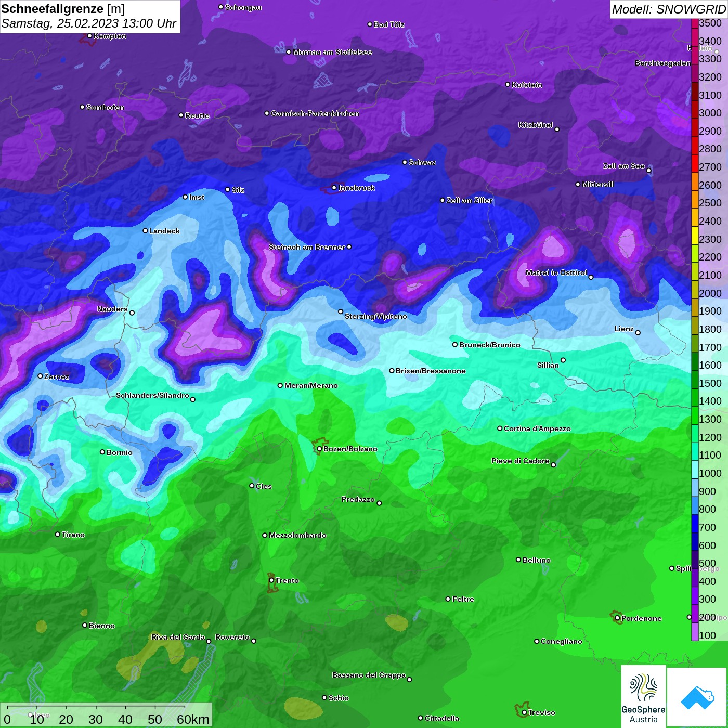Screen dimensions: 728x728
Task: Click the Zell am Ziller label
Action: (x=470, y=200)
